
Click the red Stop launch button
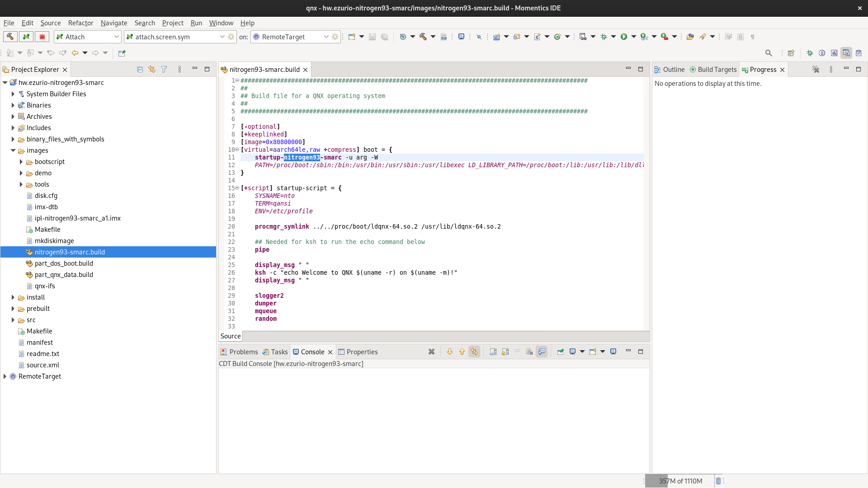[x=42, y=37]
